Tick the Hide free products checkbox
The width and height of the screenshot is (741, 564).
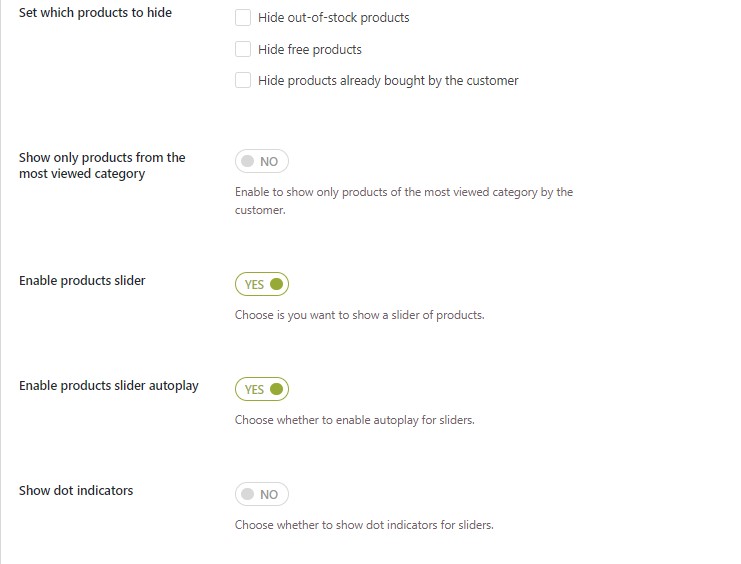click(243, 49)
